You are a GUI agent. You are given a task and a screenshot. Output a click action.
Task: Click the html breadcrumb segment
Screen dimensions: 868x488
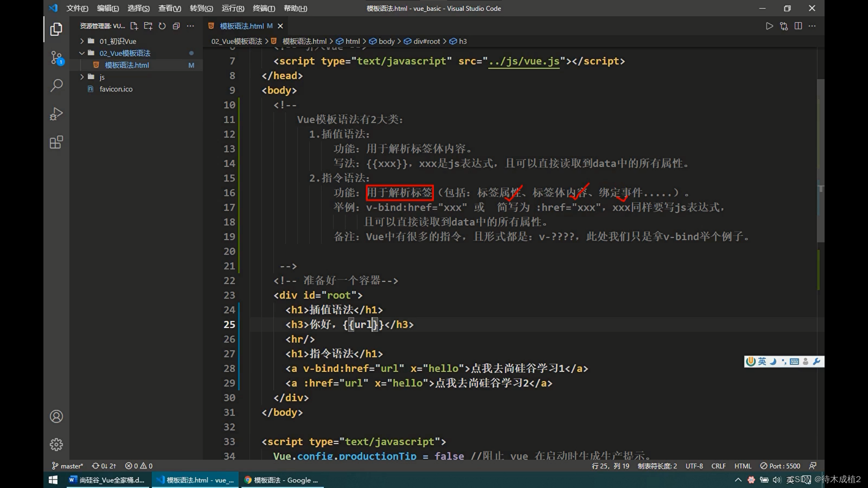coord(348,41)
